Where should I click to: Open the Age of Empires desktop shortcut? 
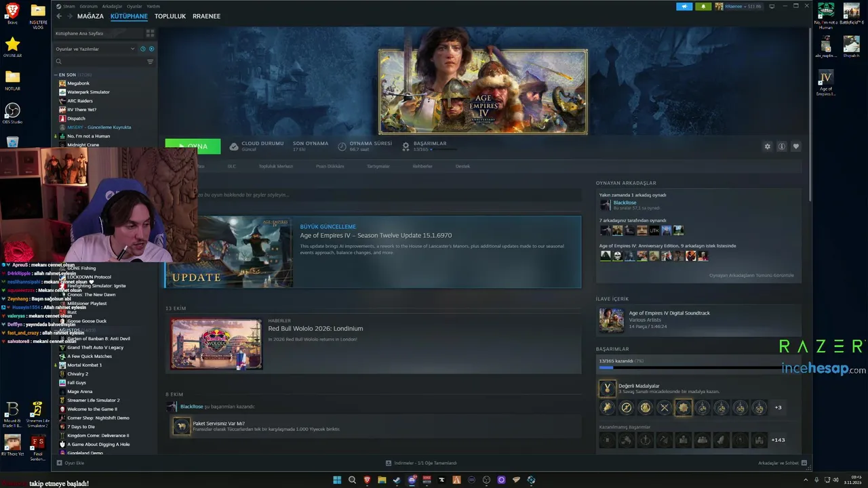(x=825, y=83)
